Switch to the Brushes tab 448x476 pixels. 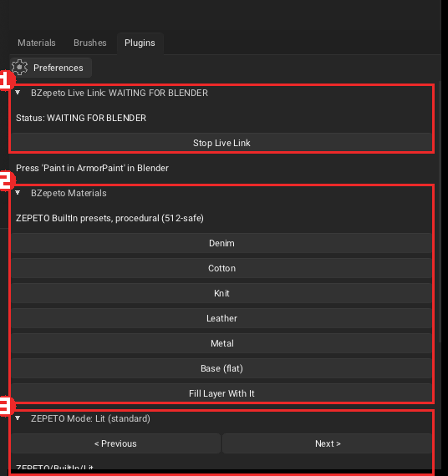coord(90,43)
